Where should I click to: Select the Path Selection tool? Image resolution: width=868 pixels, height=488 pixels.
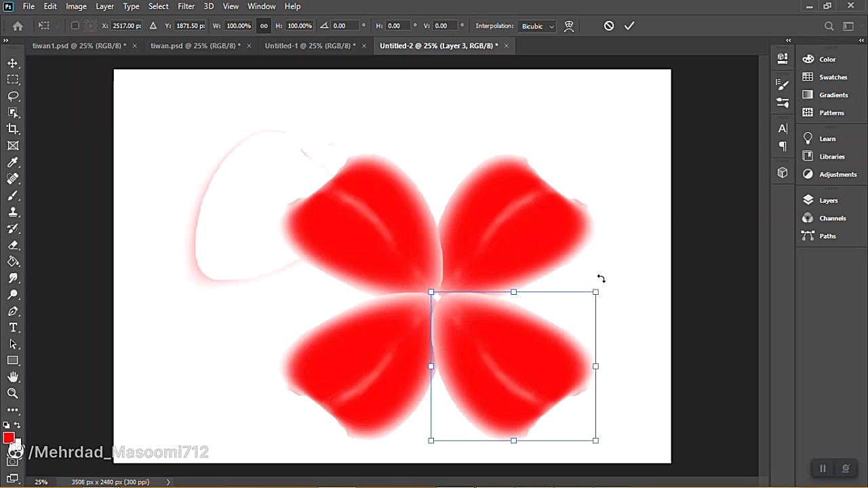[13, 344]
